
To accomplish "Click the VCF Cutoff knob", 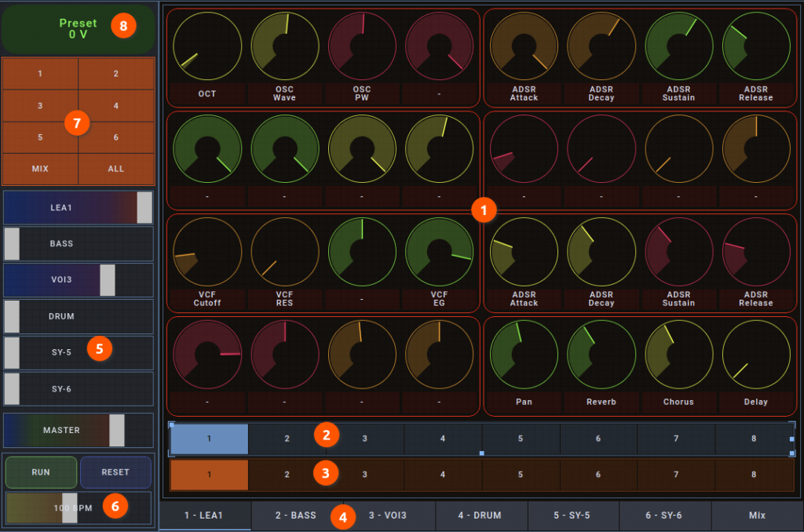I will (207, 252).
